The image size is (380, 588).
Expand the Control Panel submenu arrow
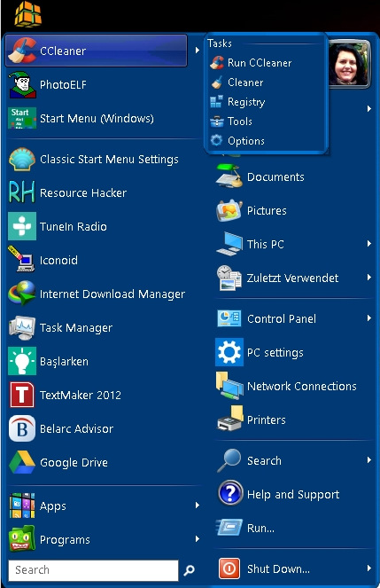tap(369, 318)
